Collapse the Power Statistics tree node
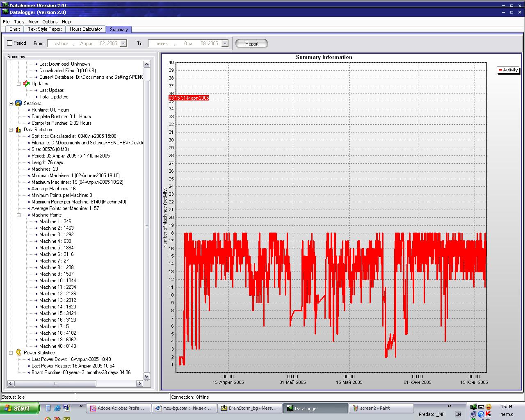Viewport: 525px width, 420px height. (x=11, y=353)
